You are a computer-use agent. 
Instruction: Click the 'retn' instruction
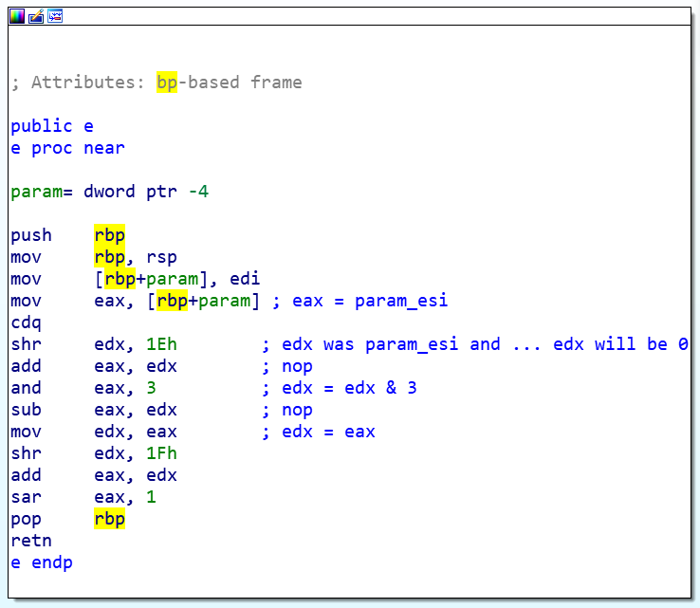tap(31, 541)
